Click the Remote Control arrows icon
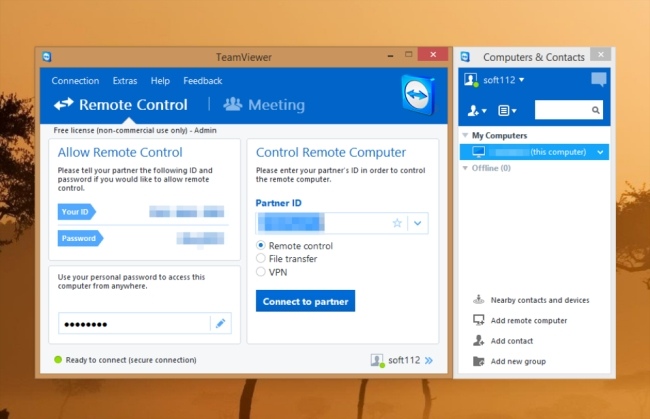Viewport: 650px width, 419px height. pos(63,104)
